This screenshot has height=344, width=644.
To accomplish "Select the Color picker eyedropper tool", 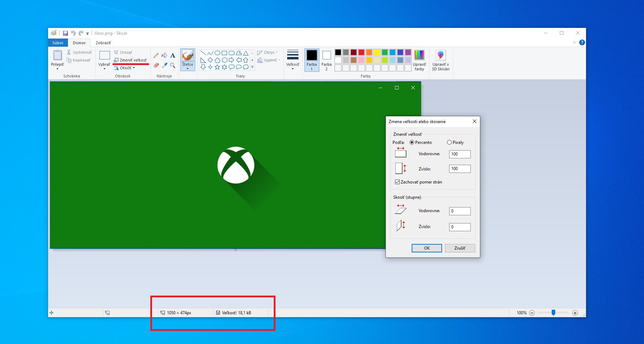I will pos(164,65).
